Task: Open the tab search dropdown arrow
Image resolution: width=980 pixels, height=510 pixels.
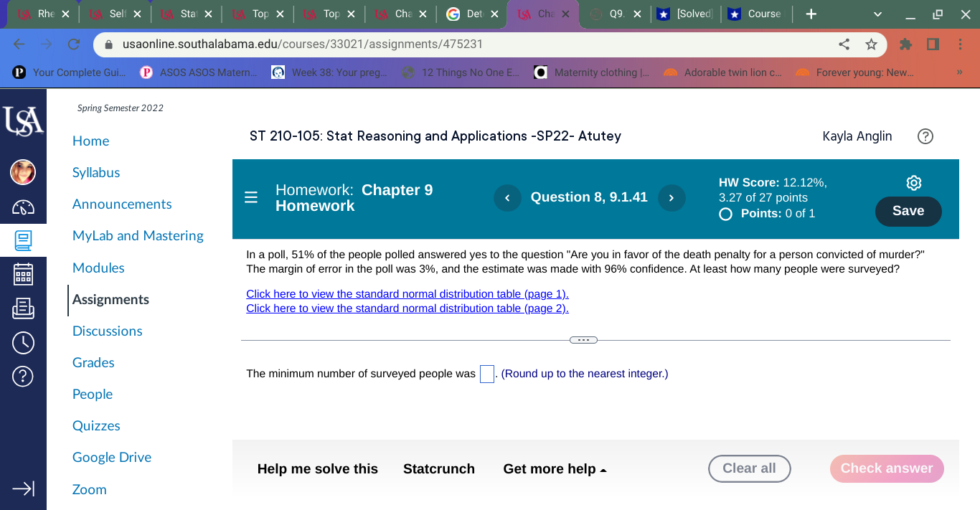Action: pyautogui.click(x=877, y=14)
